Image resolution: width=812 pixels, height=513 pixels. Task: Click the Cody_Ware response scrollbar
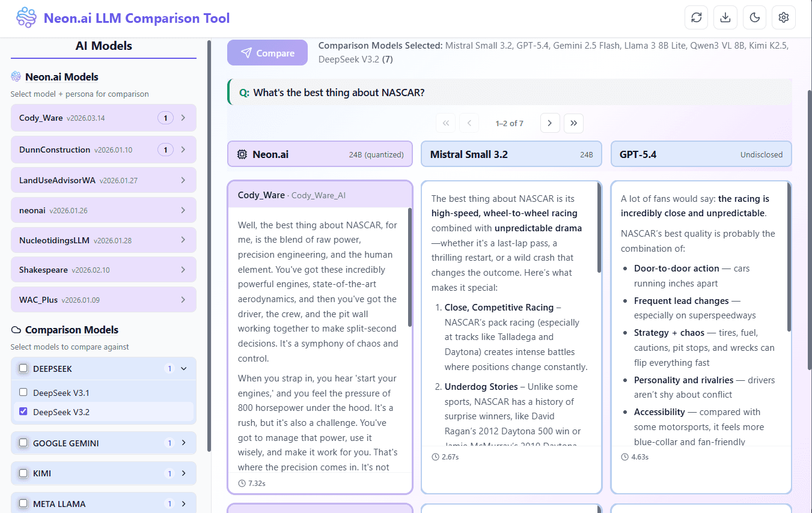click(410, 267)
